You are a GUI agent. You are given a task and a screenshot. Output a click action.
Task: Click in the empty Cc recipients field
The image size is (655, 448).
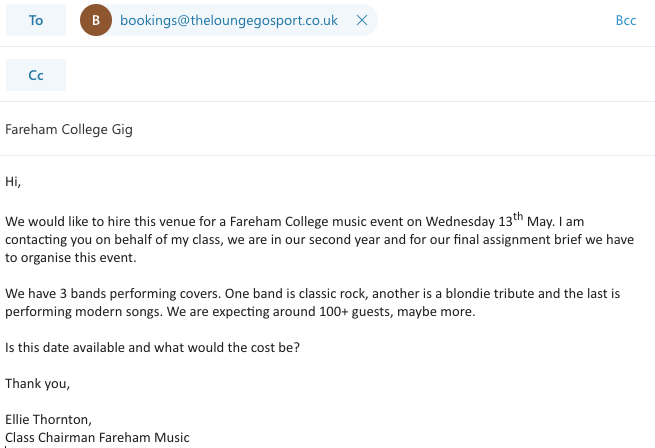[x=350, y=75]
